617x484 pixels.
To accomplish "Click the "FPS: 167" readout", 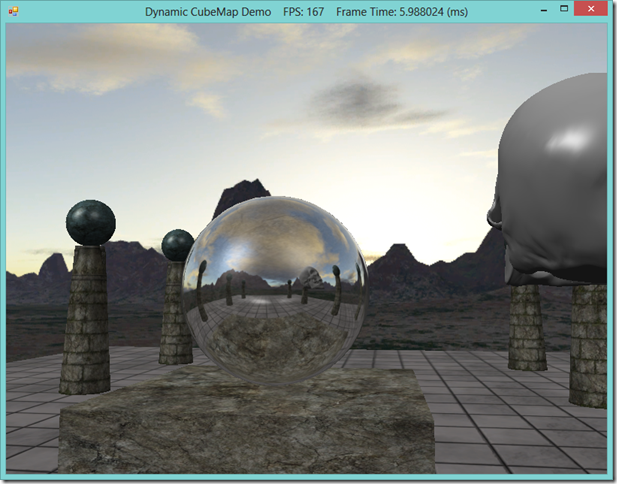I will (x=303, y=12).
